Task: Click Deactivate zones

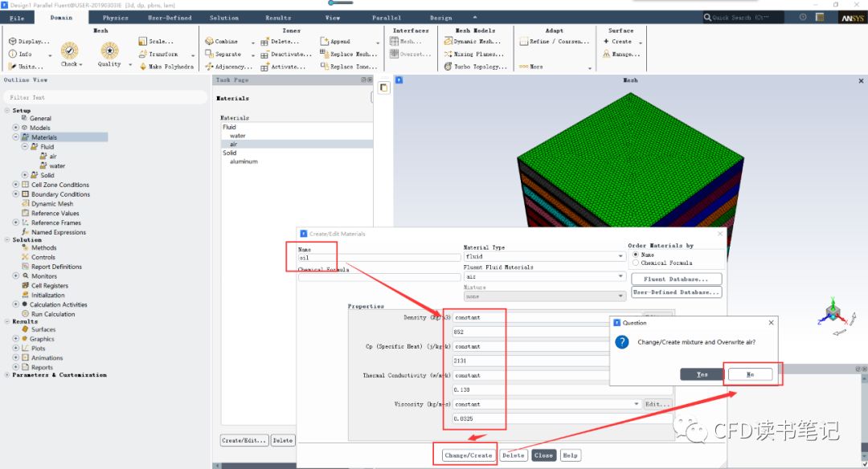Action: click(x=286, y=54)
